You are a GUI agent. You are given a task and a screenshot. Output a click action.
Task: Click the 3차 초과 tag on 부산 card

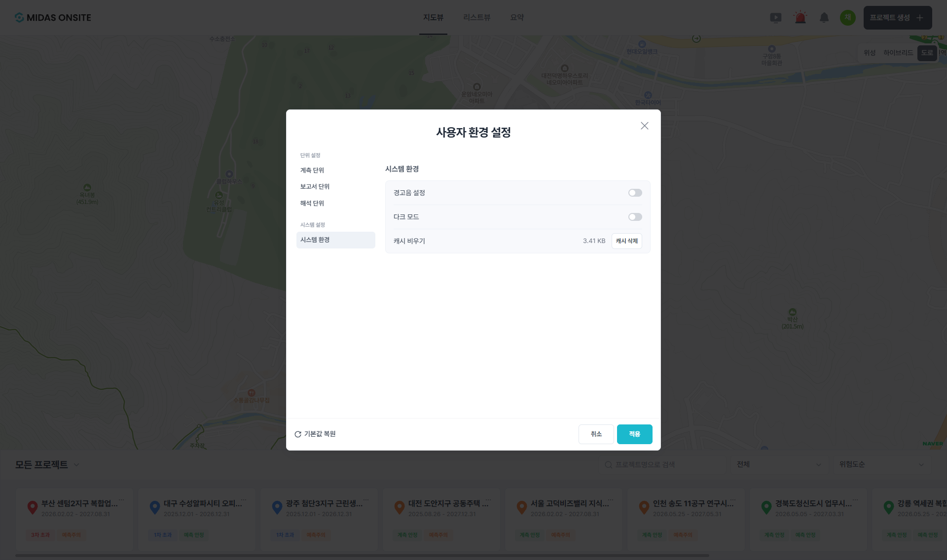click(40, 535)
